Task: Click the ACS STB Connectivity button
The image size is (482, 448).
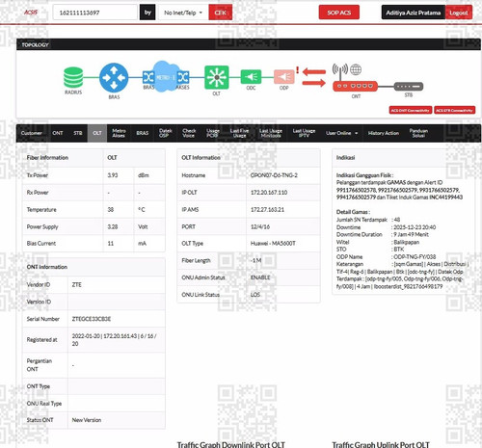Action: tap(454, 110)
